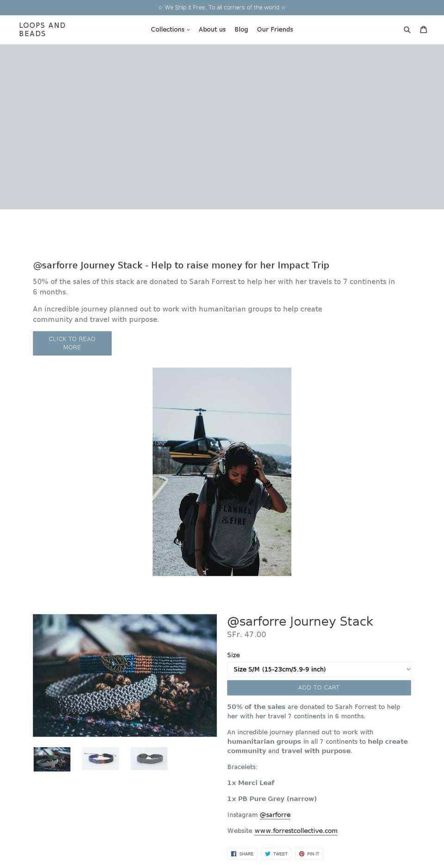Select the blue Merci Leaf bracelet thumbnail
The image size is (444, 868).
click(x=100, y=759)
